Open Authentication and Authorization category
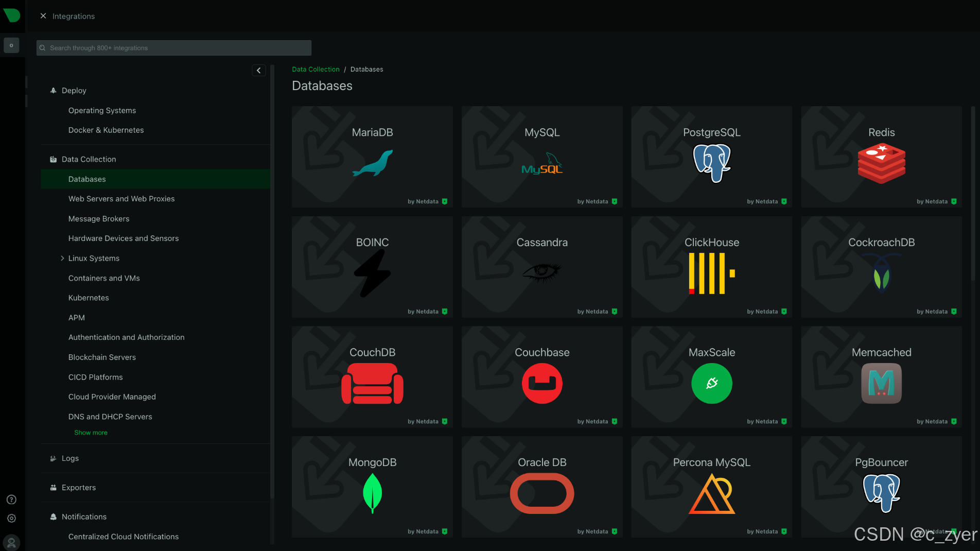Image resolution: width=980 pixels, height=551 pixels. tap(126, 337)
